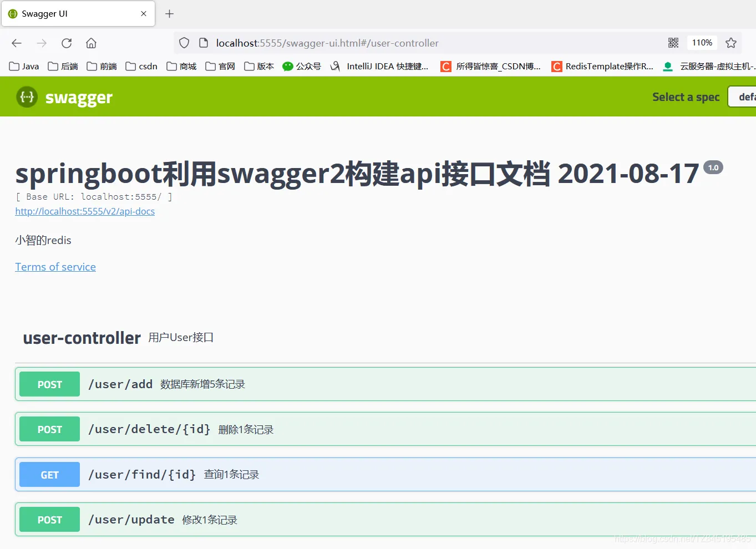Click the 数据库新增5条记录 summary text
This screenshot has width=756, height=549.
[x=202, y=384]
